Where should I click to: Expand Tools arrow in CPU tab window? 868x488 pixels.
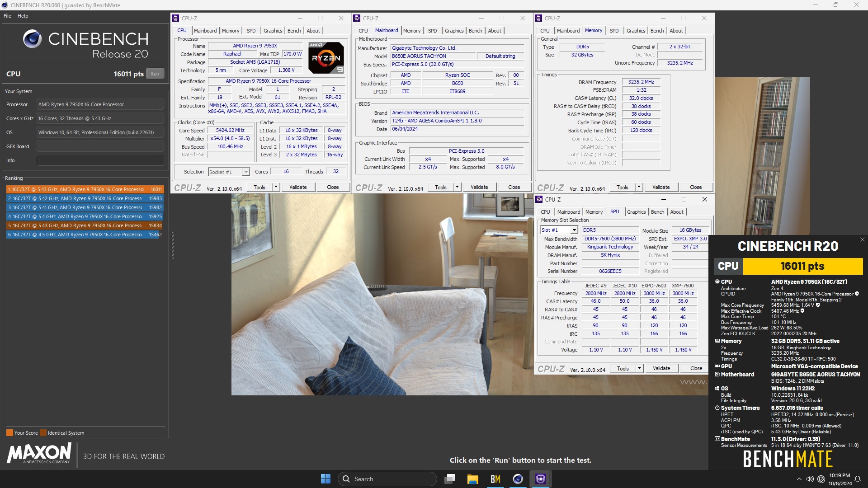(276, 187)
